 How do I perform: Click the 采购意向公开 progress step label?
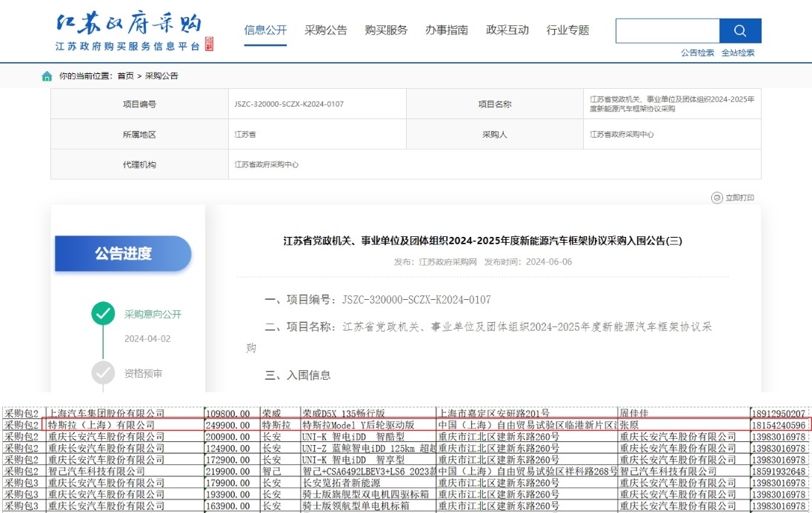(x=153, y=314)
